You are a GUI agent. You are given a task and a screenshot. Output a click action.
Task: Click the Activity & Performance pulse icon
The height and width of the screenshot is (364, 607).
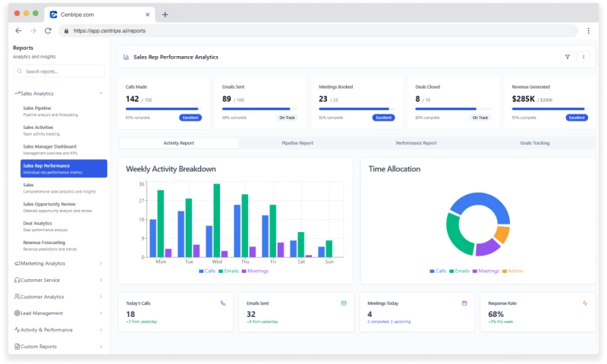(17, 330)
